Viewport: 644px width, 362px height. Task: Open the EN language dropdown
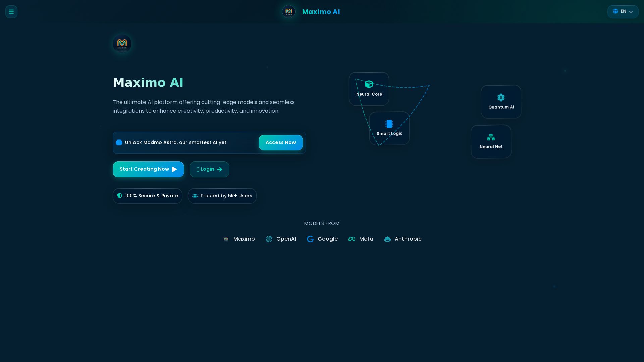(x=623, y=11)
